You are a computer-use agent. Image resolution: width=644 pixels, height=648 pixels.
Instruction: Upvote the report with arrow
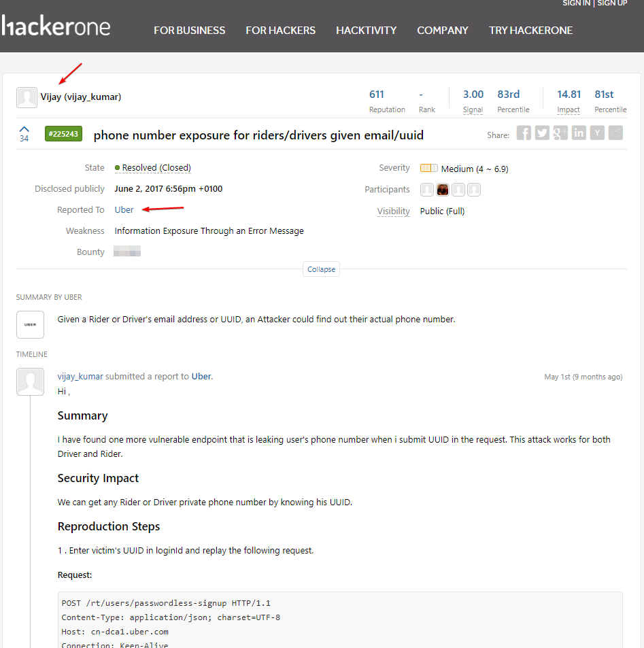point(24,129)
